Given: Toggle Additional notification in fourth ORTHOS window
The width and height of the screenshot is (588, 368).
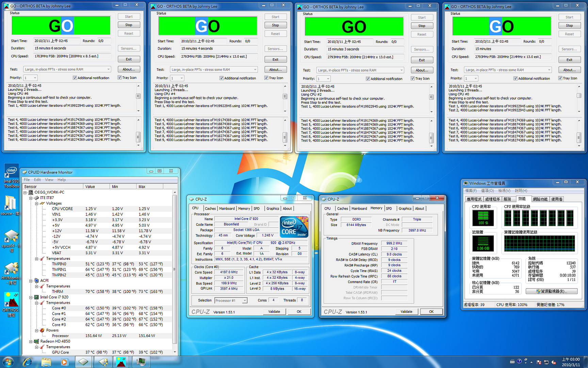Looking at the screenshot, I should [x=516, y=78].
